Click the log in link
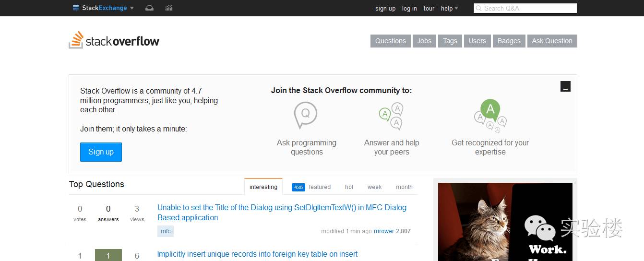The height and width of the screenshot is (261, 644). (x=409, y=9)
